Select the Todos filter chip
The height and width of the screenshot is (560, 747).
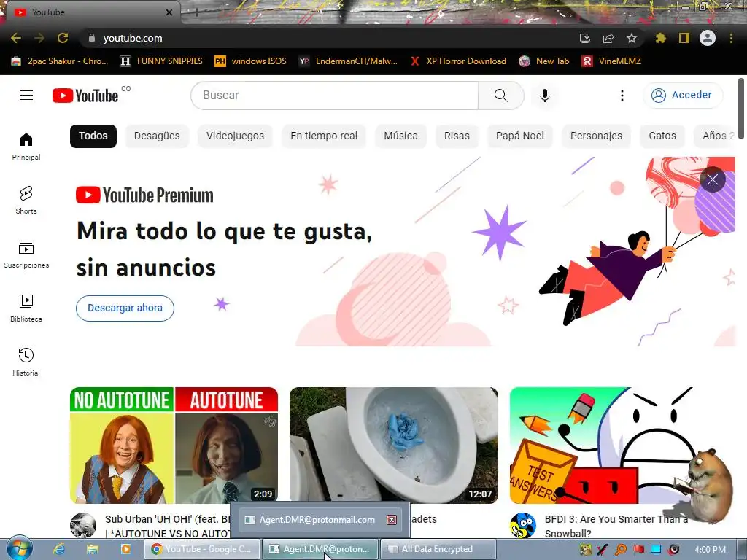tap(93, 136)
